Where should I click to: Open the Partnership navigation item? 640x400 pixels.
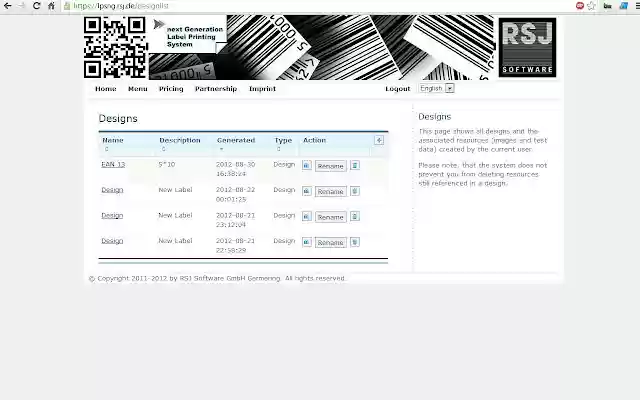click(x=216, y=89)
